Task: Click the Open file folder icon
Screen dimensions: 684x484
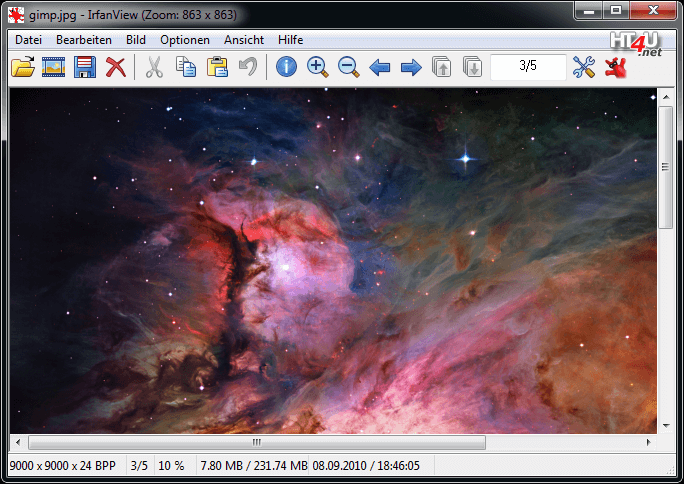Action: [x=23, y=67]
